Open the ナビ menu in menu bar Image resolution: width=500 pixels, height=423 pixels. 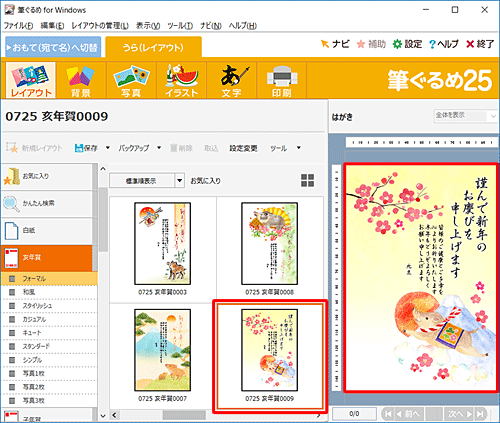pyautogui.click(x=211, y=26)
